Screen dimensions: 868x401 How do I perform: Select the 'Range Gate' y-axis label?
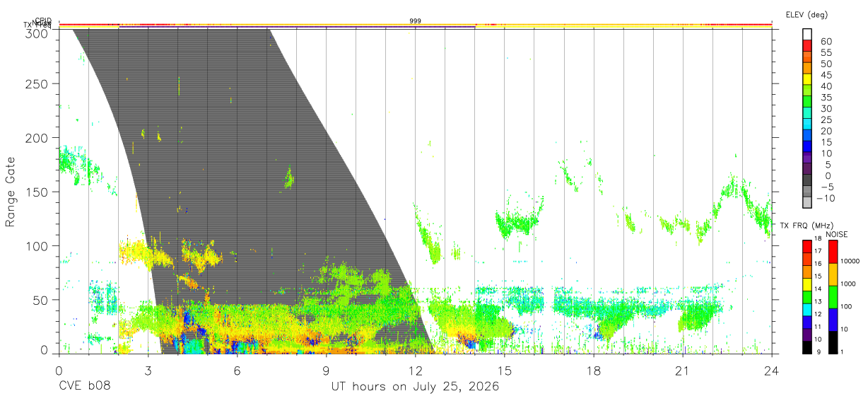pyautogui.click(x=11, y=192)
